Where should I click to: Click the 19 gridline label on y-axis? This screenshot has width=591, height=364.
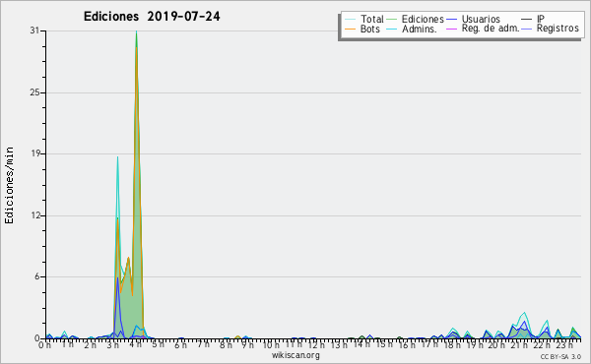[35, 153]
